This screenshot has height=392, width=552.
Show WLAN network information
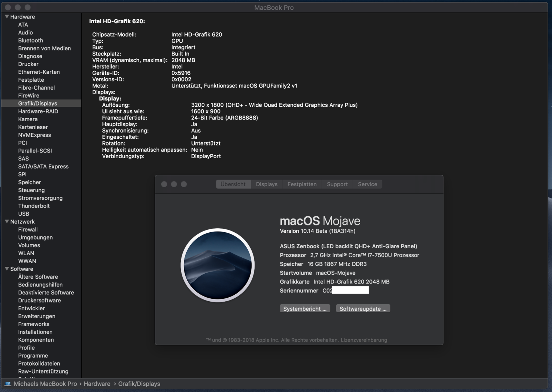coord(26,253)
